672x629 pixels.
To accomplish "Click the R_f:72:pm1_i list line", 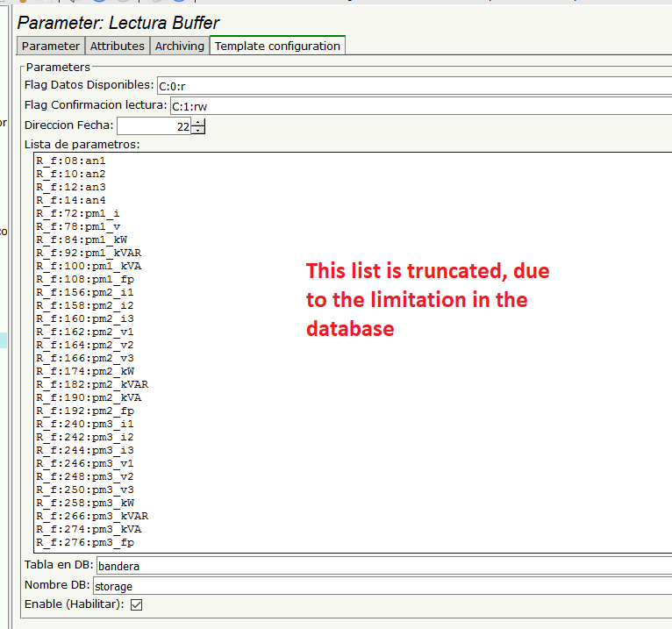I will [77, 214].
